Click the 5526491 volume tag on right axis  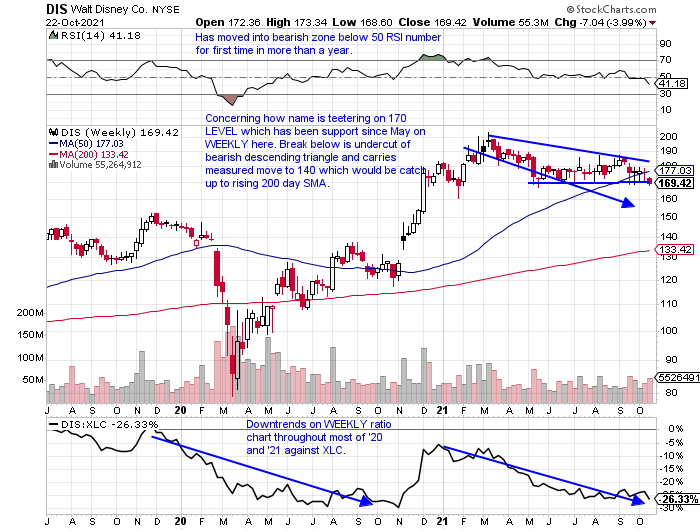[678, 378]
